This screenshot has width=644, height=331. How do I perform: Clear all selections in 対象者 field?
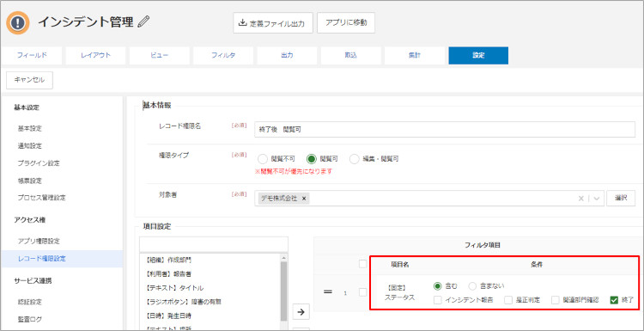580,199
